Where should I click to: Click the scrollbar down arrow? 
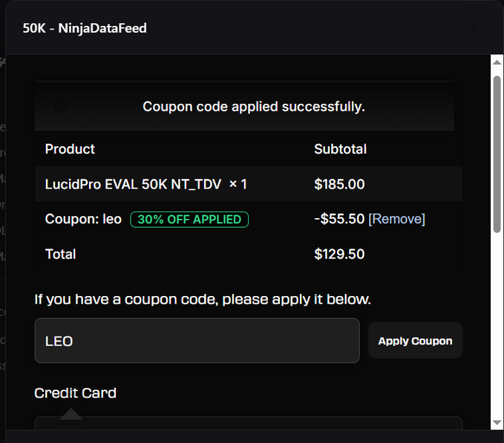tap(497, 422)
